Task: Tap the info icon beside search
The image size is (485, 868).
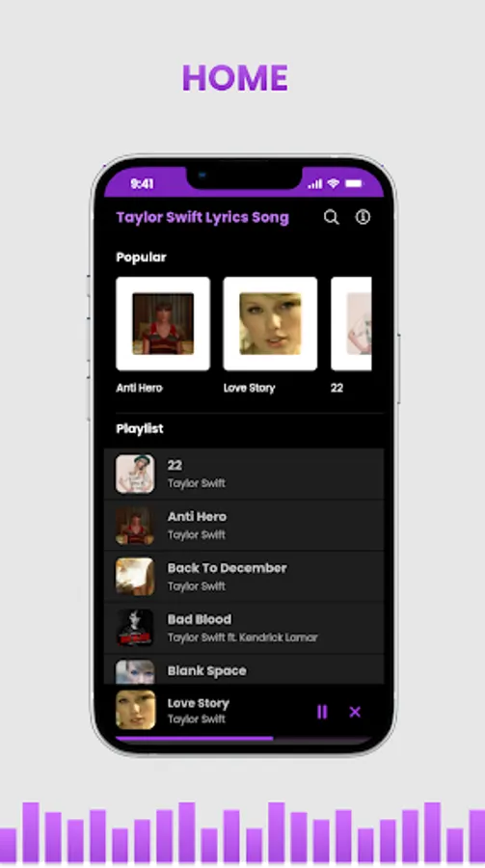Action: [363, 217]
